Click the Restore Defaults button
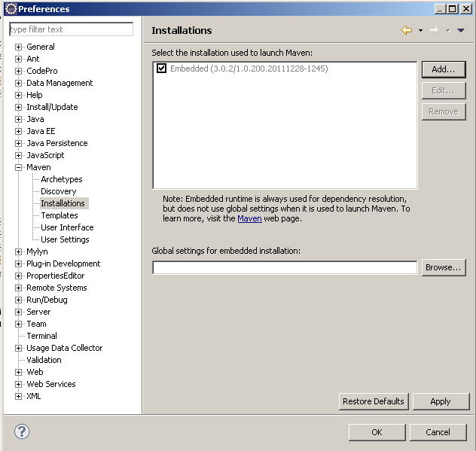Image resolution: width=476 pixels, height=451 pixels. pyautogui.click(x=374, y=401)
